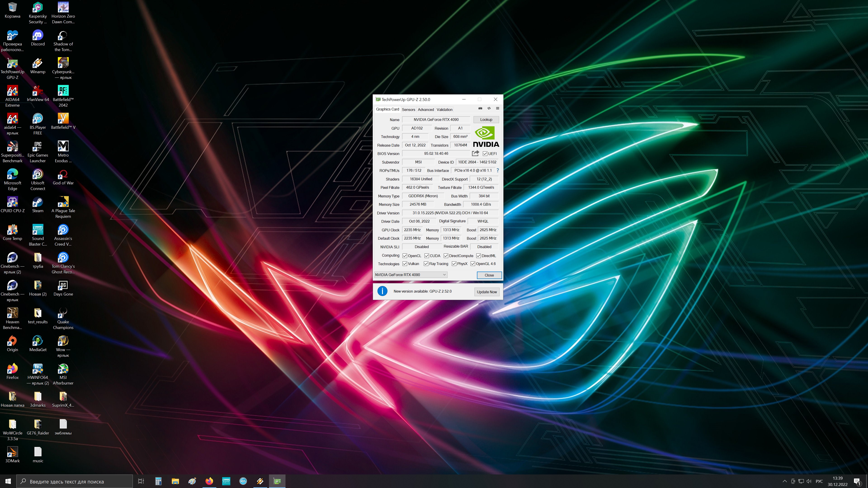Toggle the Ray Tracing checkbox
The width and height of the screenshot is (868, 488).
click(426, 264)
